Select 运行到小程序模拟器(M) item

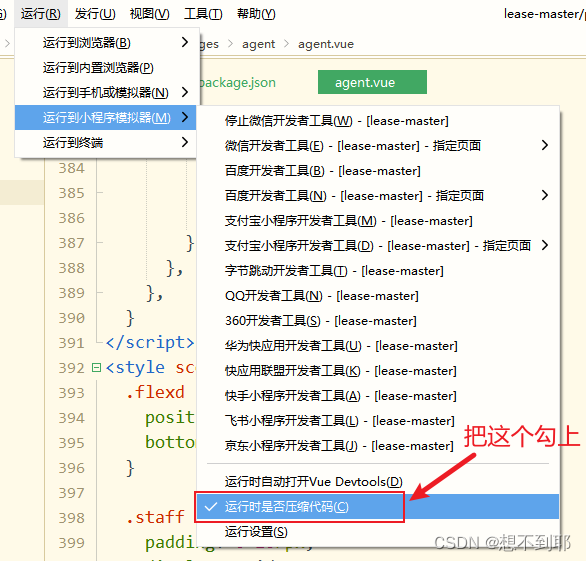[105, 117]
